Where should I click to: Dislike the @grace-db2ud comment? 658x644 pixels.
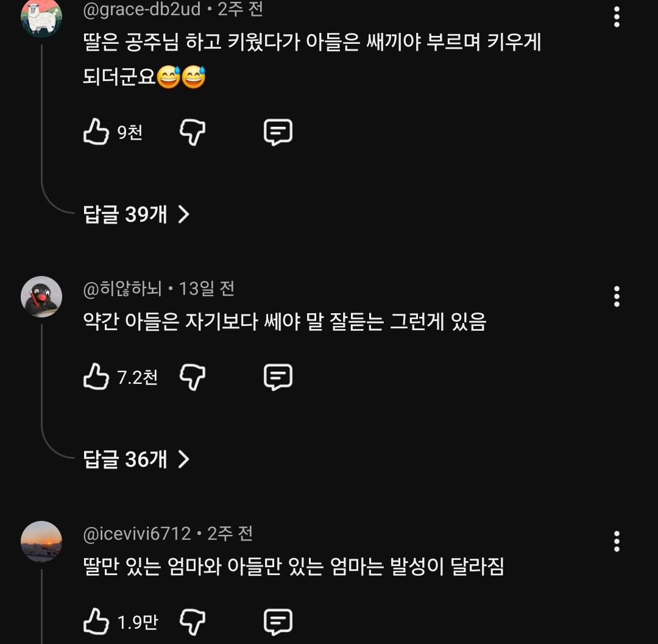click(193, 132)
